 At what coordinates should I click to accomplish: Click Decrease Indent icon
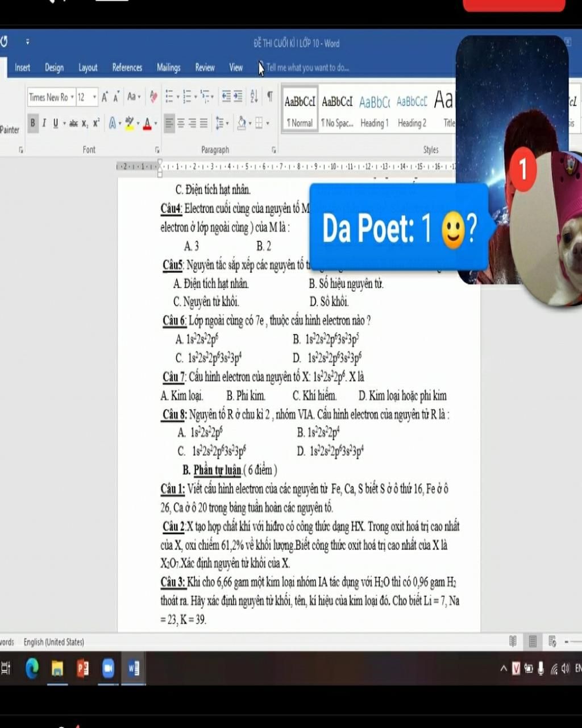tap(226, 97)
